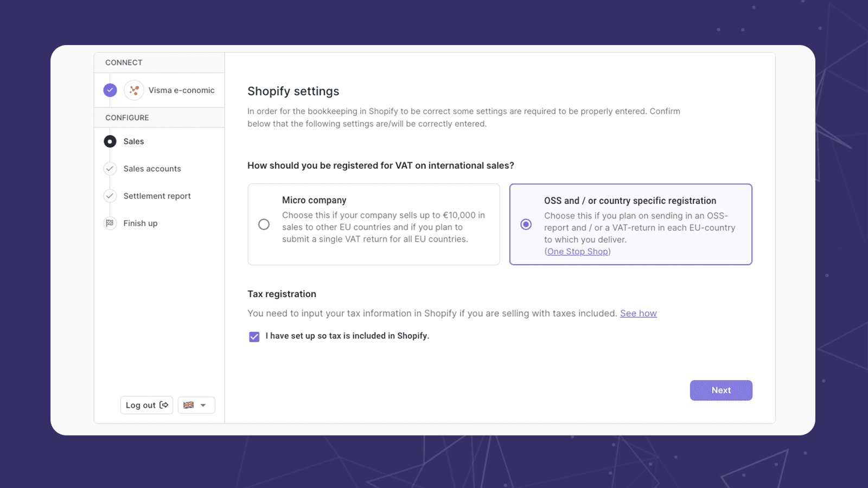868x488 pixels.
Task: Click the Finish up flag icon
Action: click(x=110, y=223)
